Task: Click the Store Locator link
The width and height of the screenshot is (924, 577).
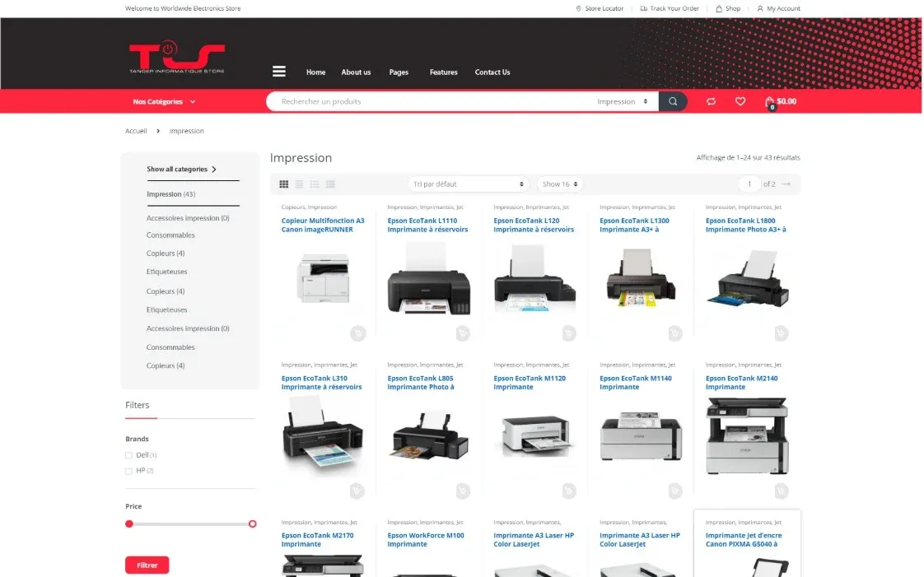Action: 600,8
